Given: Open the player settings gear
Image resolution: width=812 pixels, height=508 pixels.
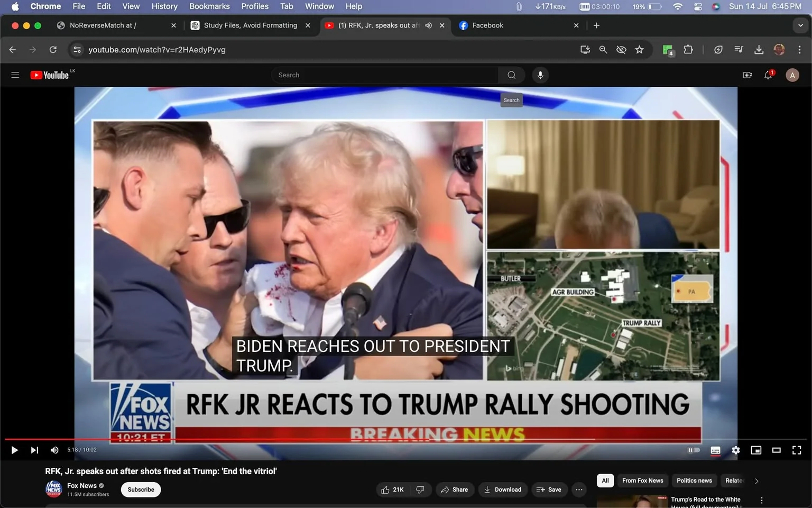Looking at the screenshot, I should tap(736, 450).
